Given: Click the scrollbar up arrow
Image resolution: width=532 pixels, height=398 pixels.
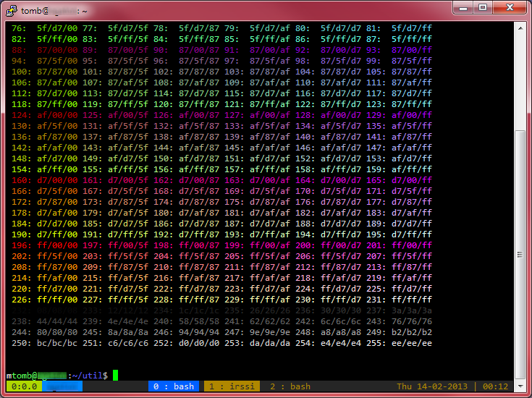Looking at the screenshot, I should pyautogui.click(x=520, y=28).
